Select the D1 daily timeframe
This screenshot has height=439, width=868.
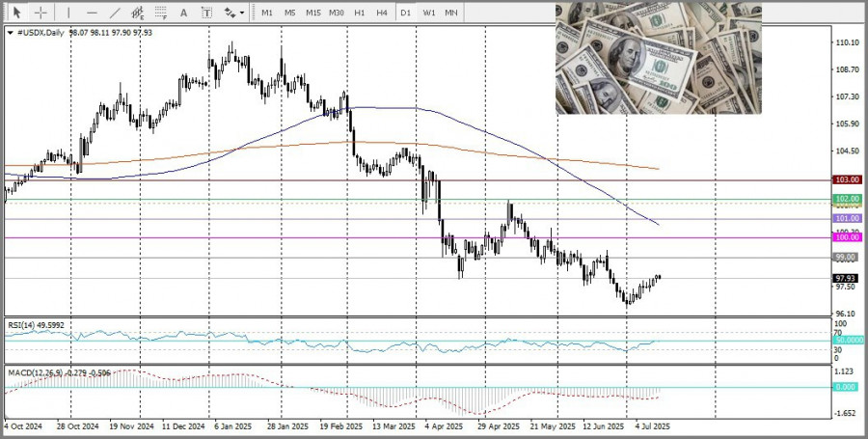tap(406, 13)
